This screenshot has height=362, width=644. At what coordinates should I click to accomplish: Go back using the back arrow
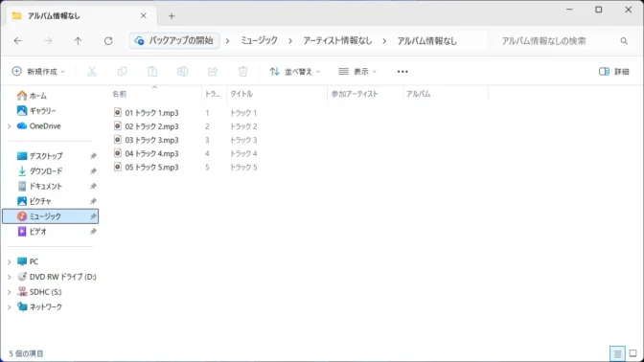(17, 40)
